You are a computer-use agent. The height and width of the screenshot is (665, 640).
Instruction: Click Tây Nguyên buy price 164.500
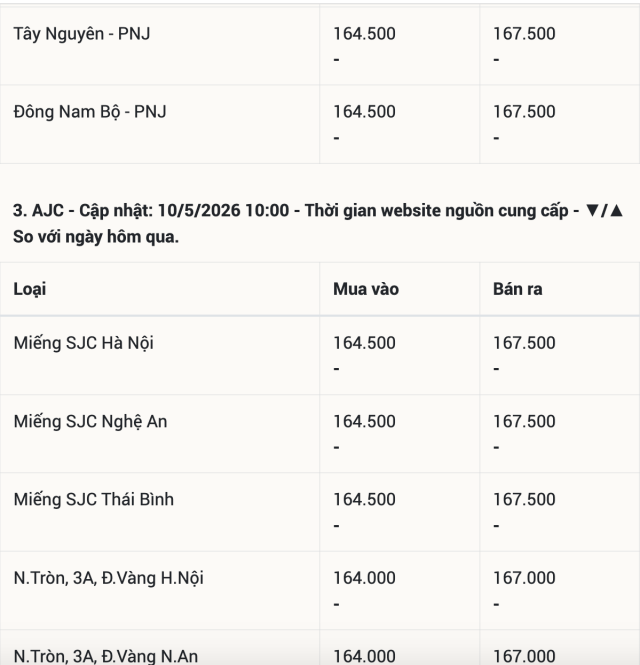[x=364, y=34]
